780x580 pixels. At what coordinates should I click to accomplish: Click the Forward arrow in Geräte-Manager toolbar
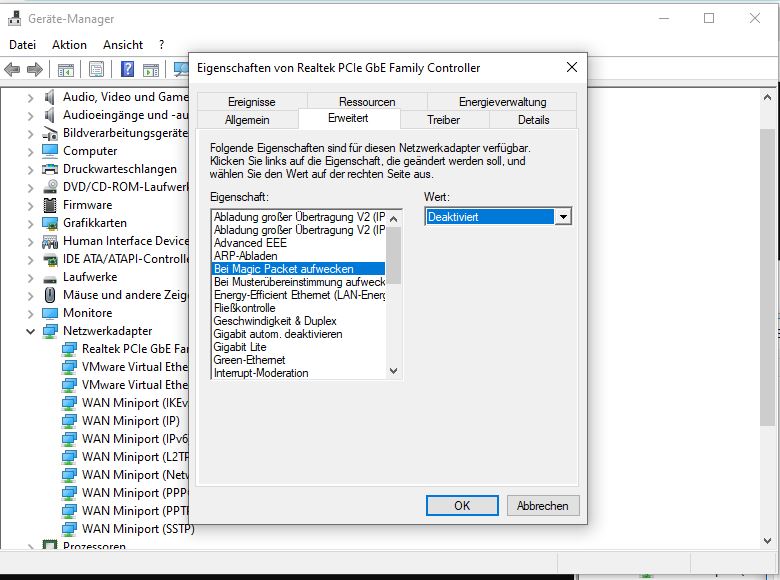point(35,69)
